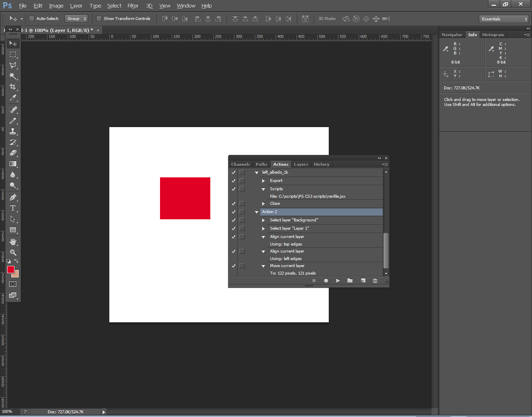Select the Pen tool
Viewport: 532px width, 417px height.
(x=13, y=197)
